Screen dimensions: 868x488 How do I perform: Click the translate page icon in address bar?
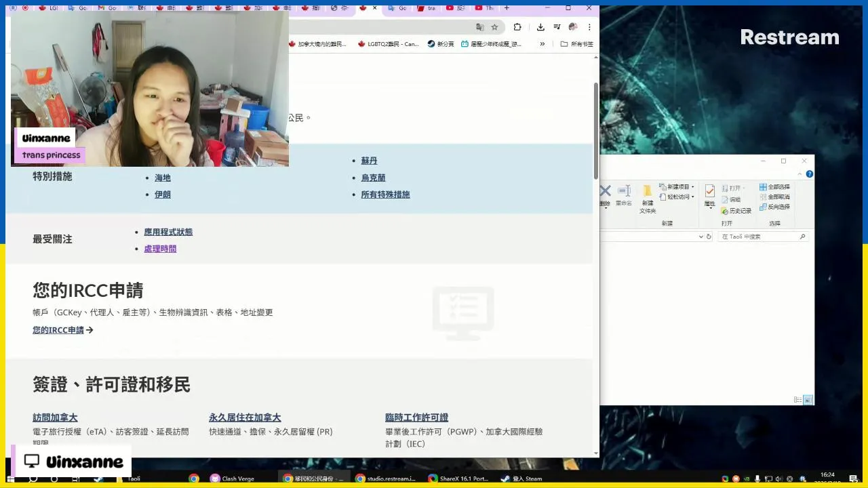point(480,27)
